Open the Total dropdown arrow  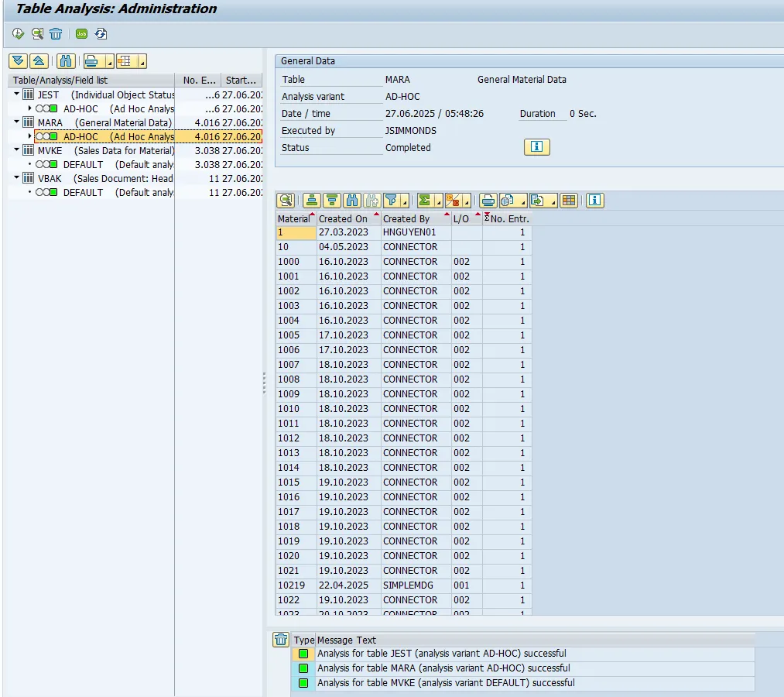(x=439, y=201)
